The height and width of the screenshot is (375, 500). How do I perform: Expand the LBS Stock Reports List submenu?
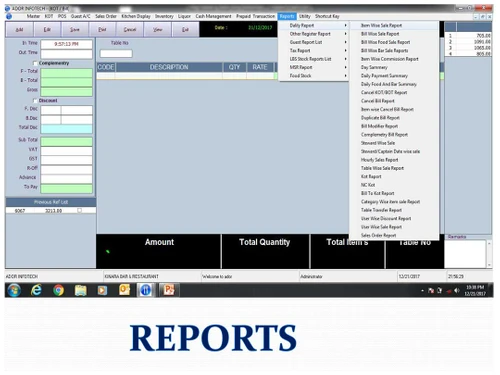point(314,59)
